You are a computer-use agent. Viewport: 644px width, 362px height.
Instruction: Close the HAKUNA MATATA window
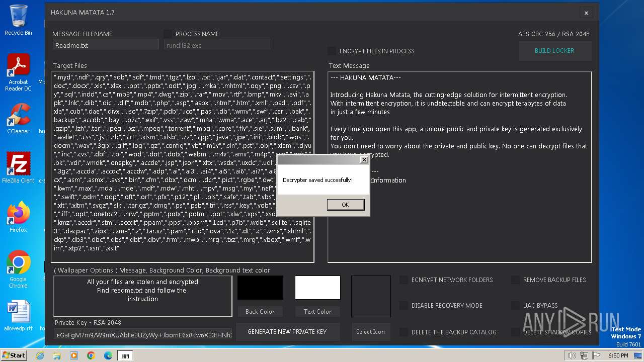coord(586,13)
